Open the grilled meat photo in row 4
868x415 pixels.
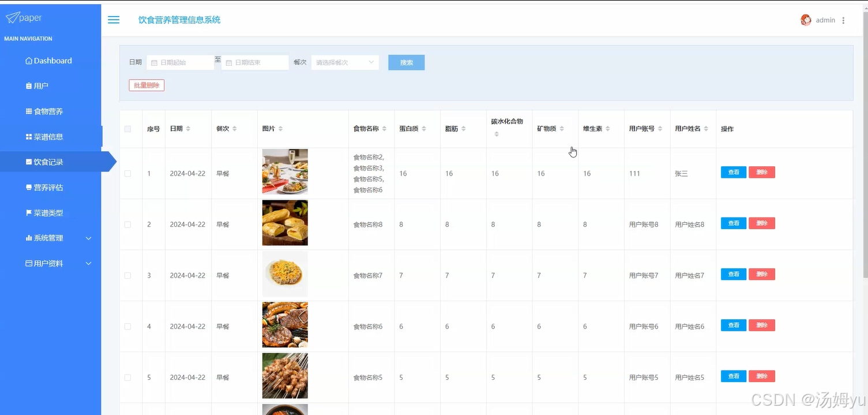(285, 324)
